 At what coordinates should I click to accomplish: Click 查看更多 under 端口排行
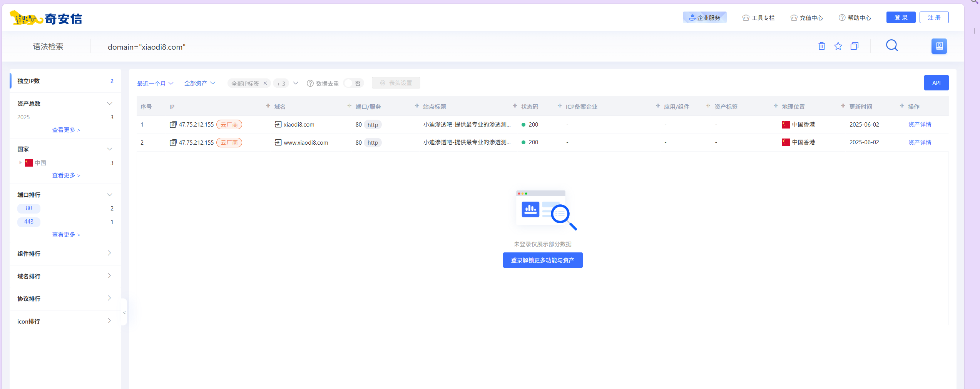click(x=66, y=235)
